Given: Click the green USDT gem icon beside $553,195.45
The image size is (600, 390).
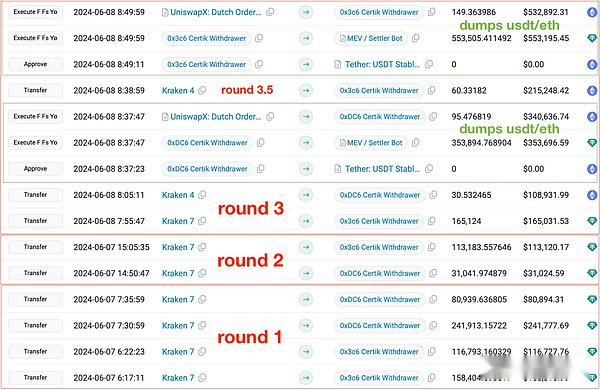Looking at the screenshot, I should coord(592,38).
